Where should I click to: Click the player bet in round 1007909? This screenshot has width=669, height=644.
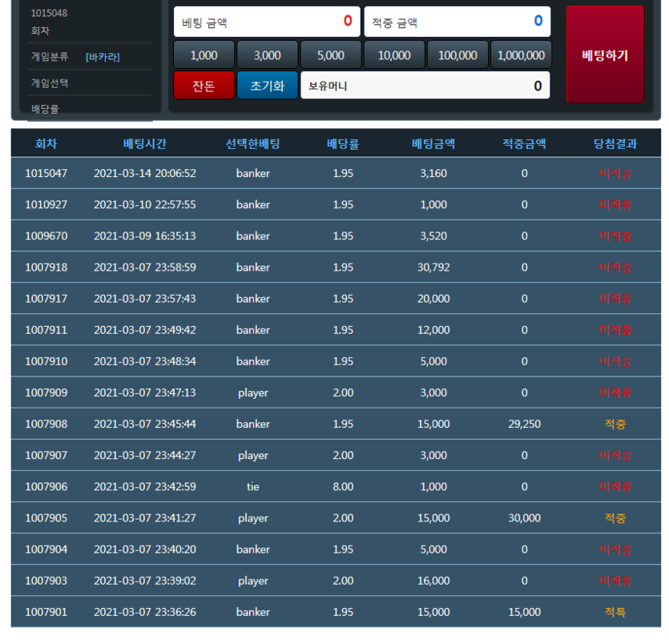pos(253,392)
